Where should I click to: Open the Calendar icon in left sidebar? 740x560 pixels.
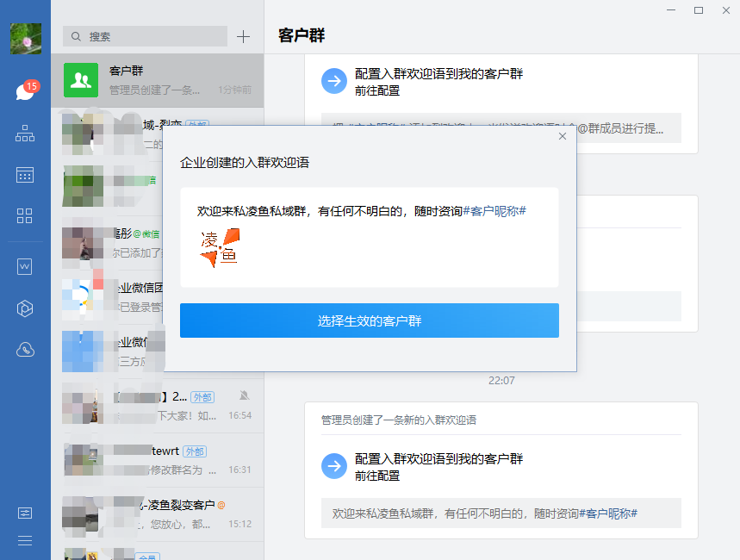point(25,175)
